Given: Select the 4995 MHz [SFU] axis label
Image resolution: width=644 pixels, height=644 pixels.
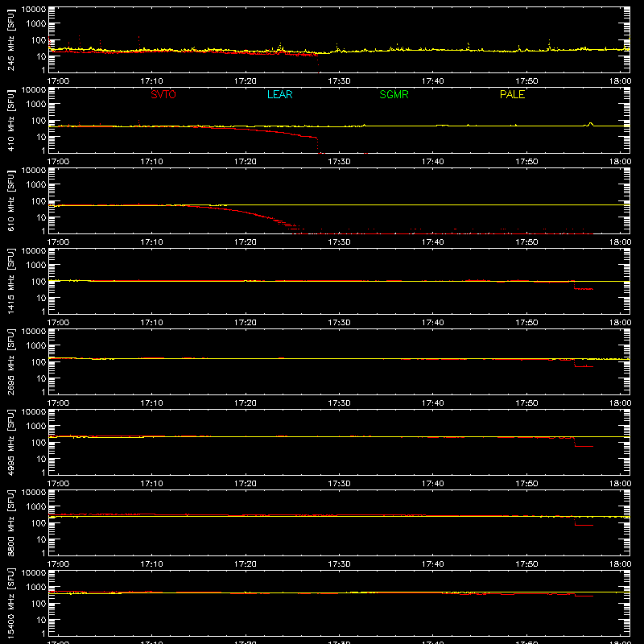Looking at the screenshot, I should (x=10, y=442).
